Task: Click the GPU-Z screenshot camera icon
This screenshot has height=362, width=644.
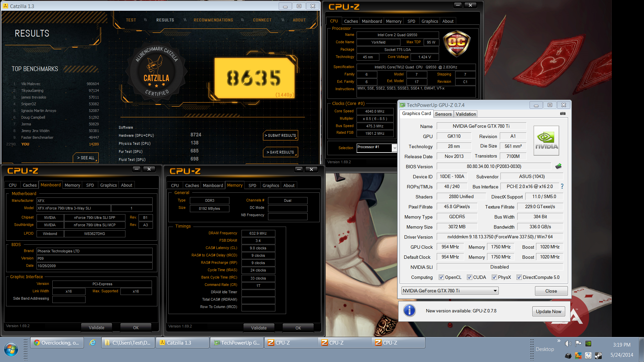Action: click(x=562, y=114)
